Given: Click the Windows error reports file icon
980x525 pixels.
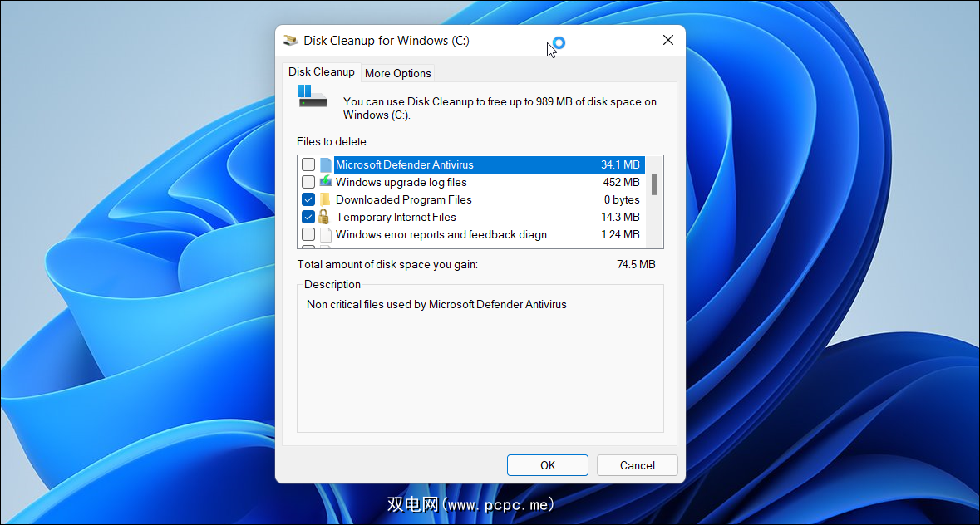Looking at the screenshot, I should pos(326,235).
